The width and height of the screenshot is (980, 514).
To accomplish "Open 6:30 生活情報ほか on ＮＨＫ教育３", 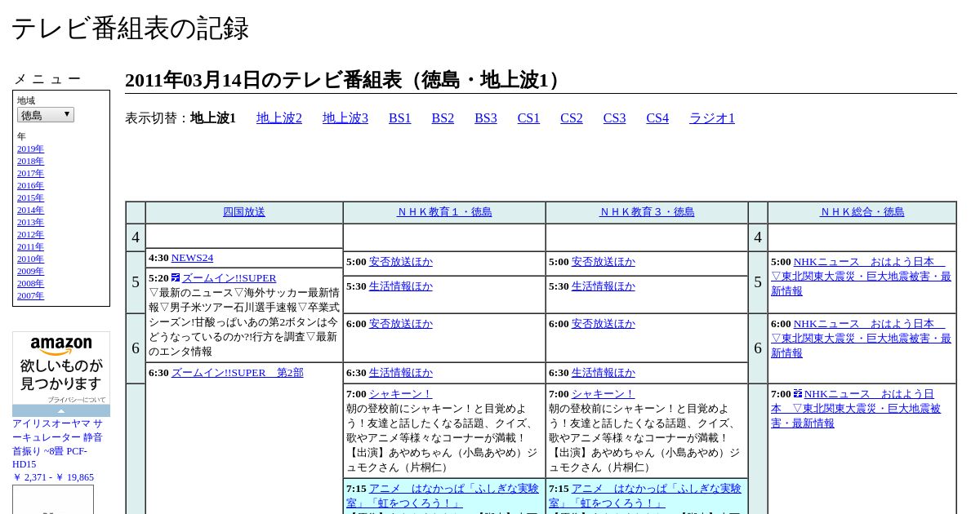I will [x=604, y=373].
